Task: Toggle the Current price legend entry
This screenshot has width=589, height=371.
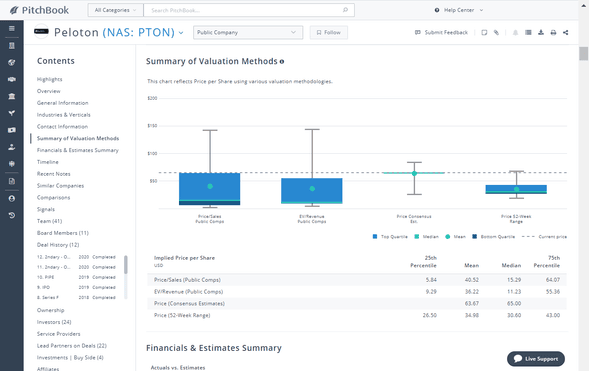Action: (544, 237)
